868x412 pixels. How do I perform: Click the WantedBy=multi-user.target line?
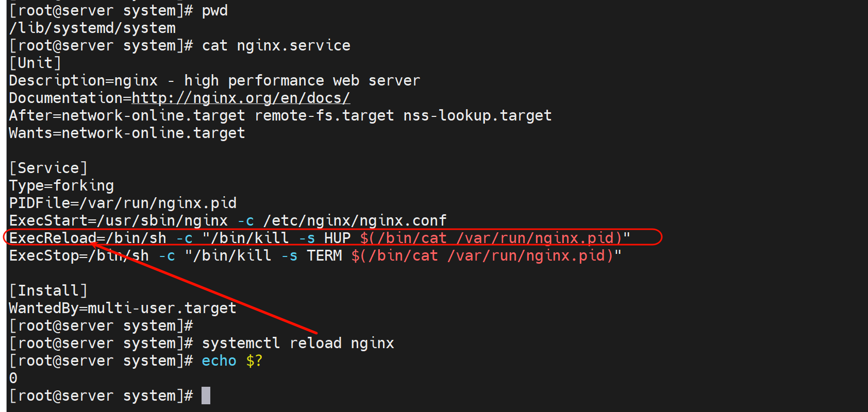[123, 308]
